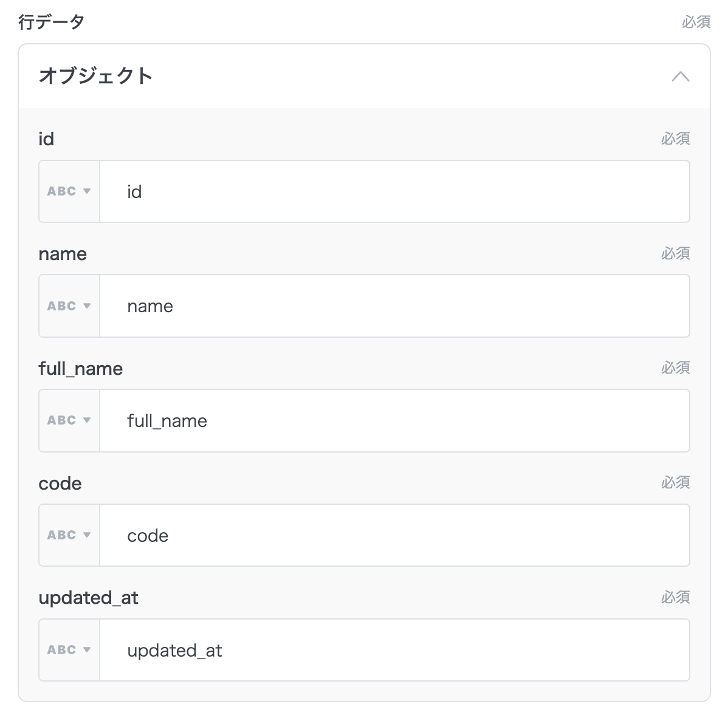Open the ABC type dropdown for full_name
This screenshot has width=728, height=718.
69,420
